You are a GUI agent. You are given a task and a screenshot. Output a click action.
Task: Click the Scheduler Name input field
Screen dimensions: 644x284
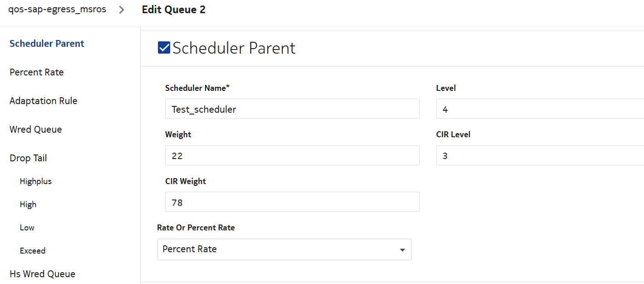pyautogui.click(x=292, y=109)
